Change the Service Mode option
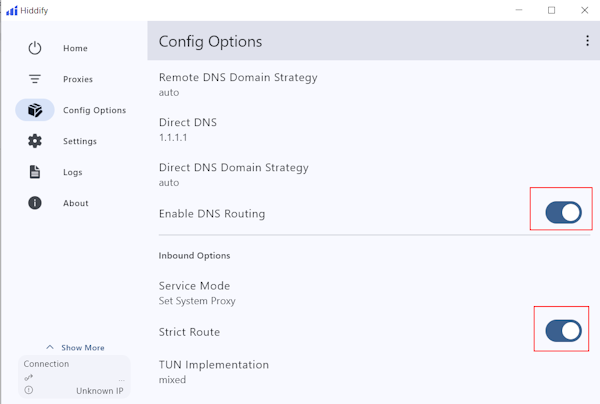 pos(195,292)
